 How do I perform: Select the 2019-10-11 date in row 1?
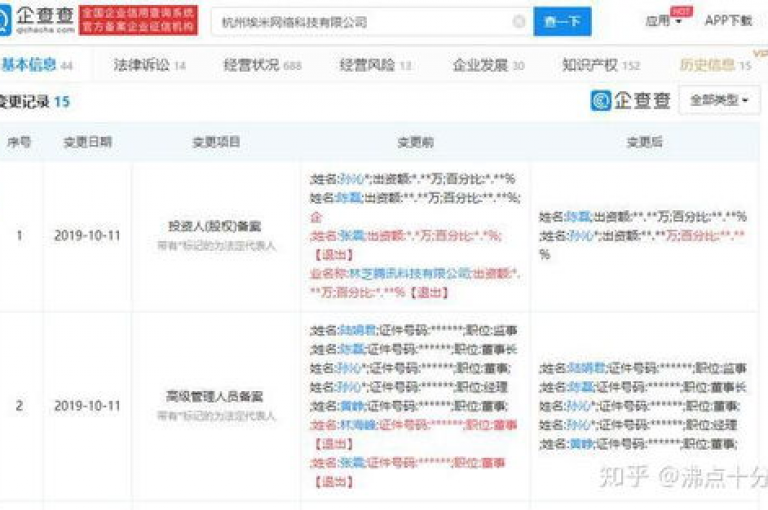click(x=87, y=236)
